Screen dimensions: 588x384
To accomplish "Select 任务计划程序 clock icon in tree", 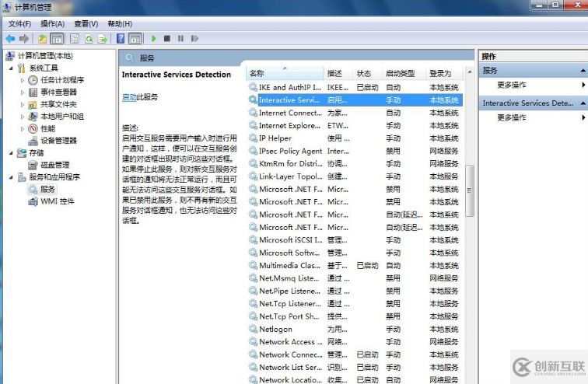I will click(x=33, y=80).
